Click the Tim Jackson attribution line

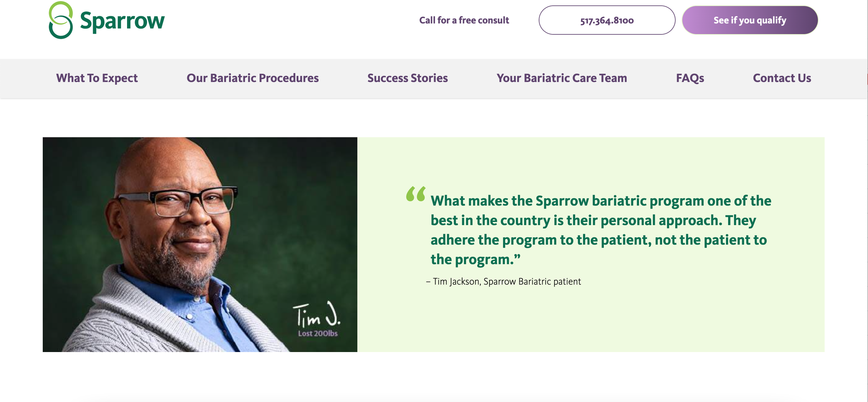point(503,282)
